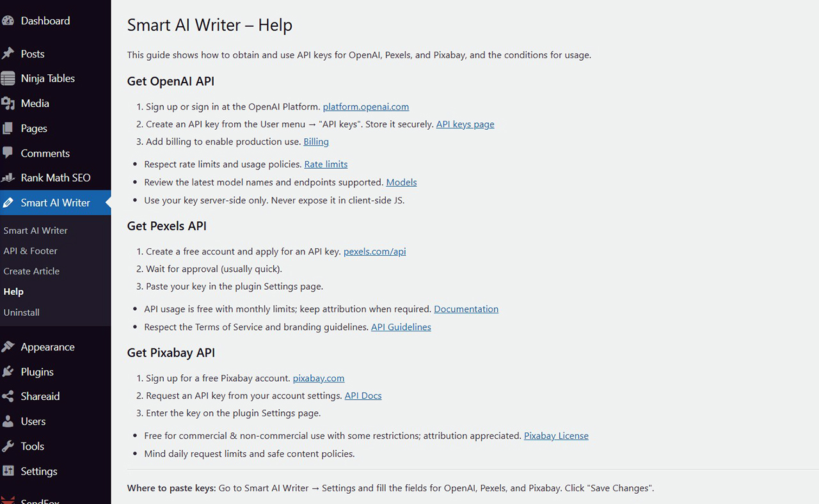Viewport: 819px width, 504px height.
Task: Select Help in the Smart AI Writer submenu
Action: pyautogui.click(x=13, y=291)
